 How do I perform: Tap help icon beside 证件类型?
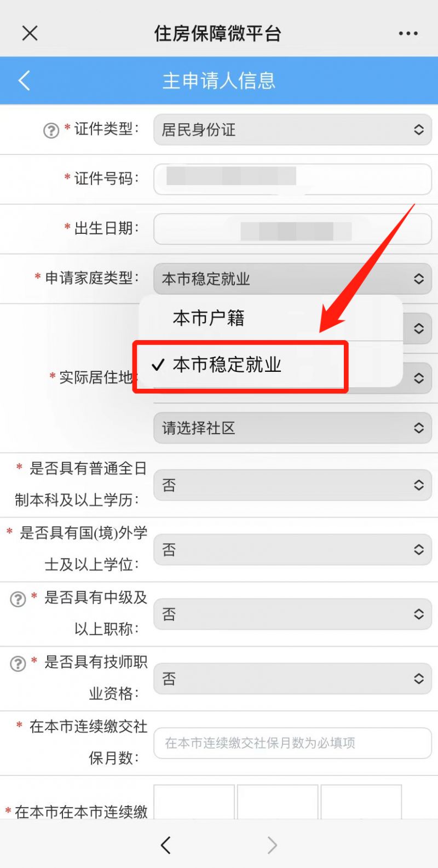(51, 130)
